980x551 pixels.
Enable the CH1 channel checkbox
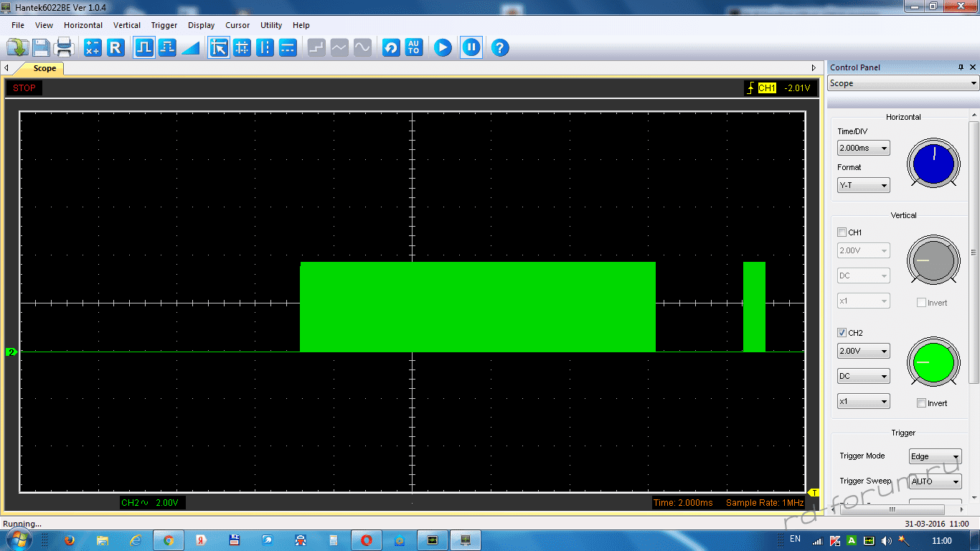click(x=842, y=232)
